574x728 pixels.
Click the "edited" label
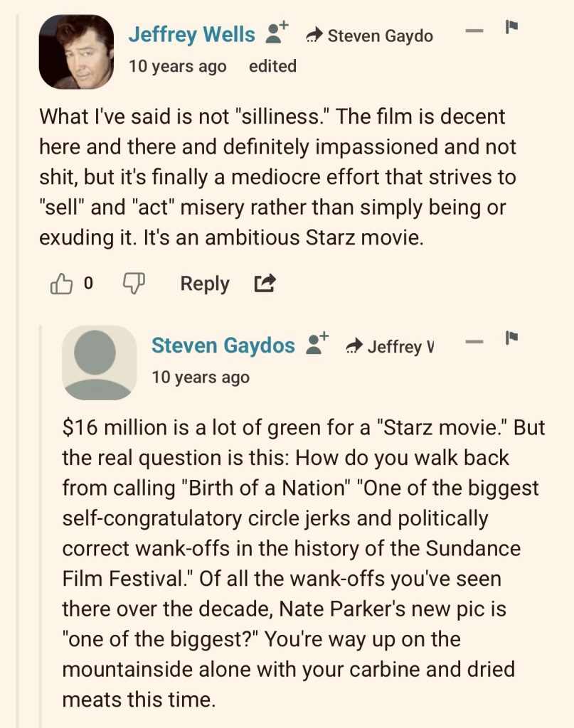[273, 66]
